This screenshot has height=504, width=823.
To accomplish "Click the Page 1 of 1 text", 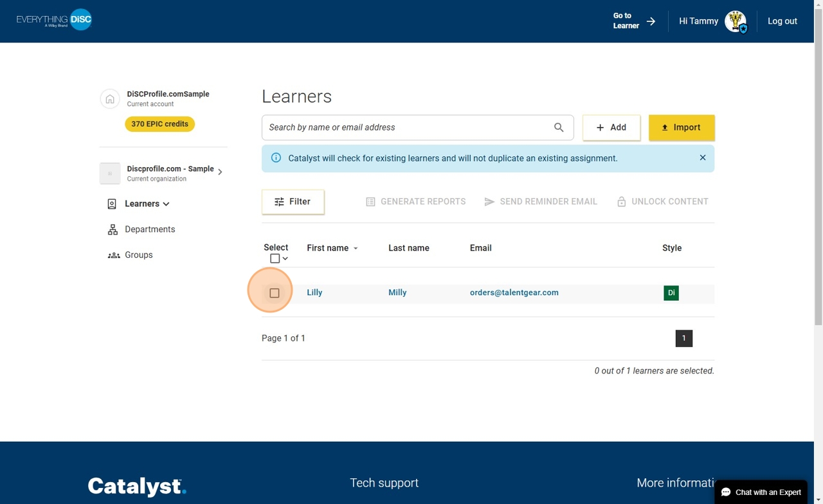I will [284, 338].
